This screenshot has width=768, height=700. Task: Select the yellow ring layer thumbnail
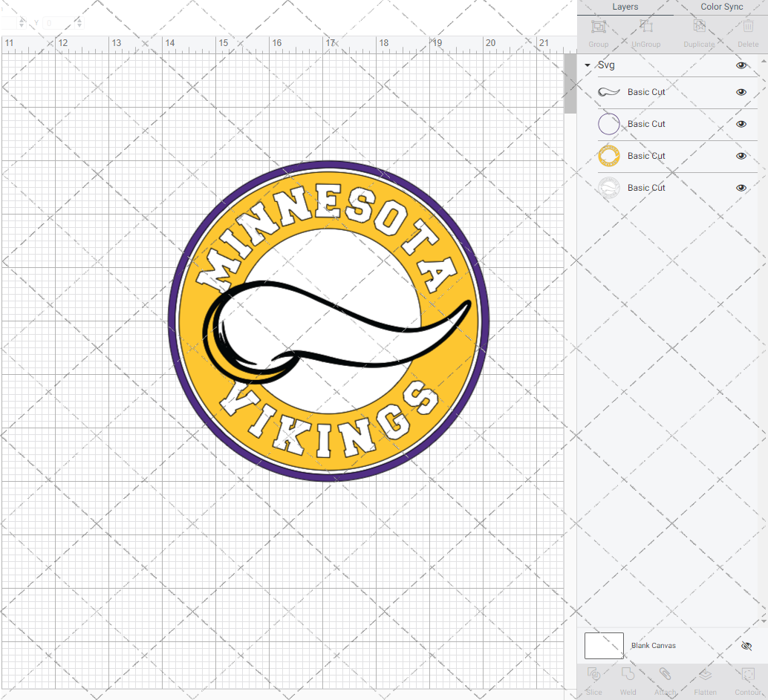(x=609, y=156)
